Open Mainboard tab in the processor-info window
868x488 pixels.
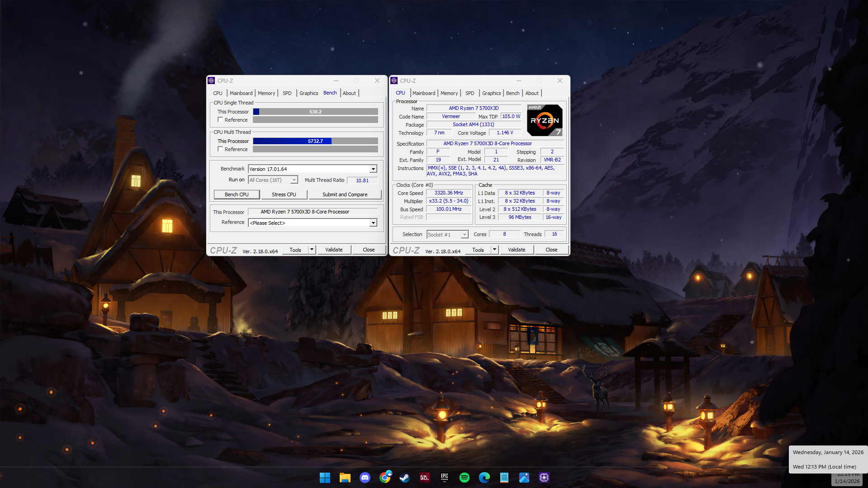[x=424, y=93]
